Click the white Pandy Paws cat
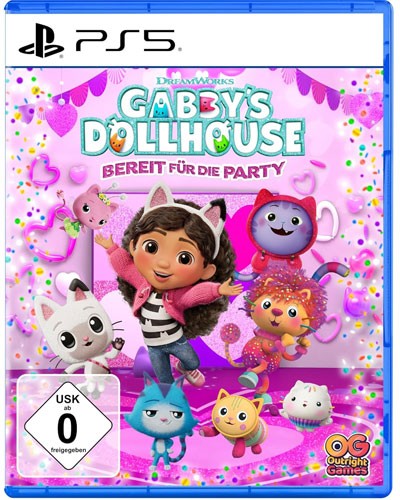The height and width of the screenshot is (500, 400). click(x=78, y=333)
